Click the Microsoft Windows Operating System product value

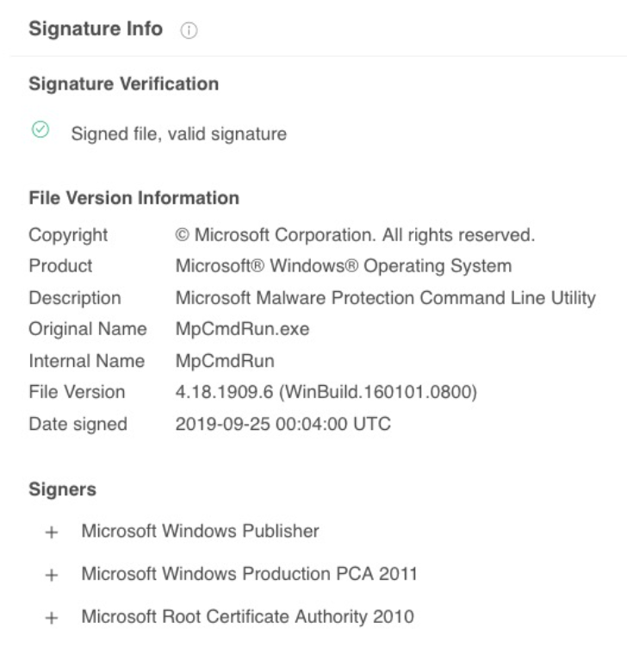[x=344, y=265]
